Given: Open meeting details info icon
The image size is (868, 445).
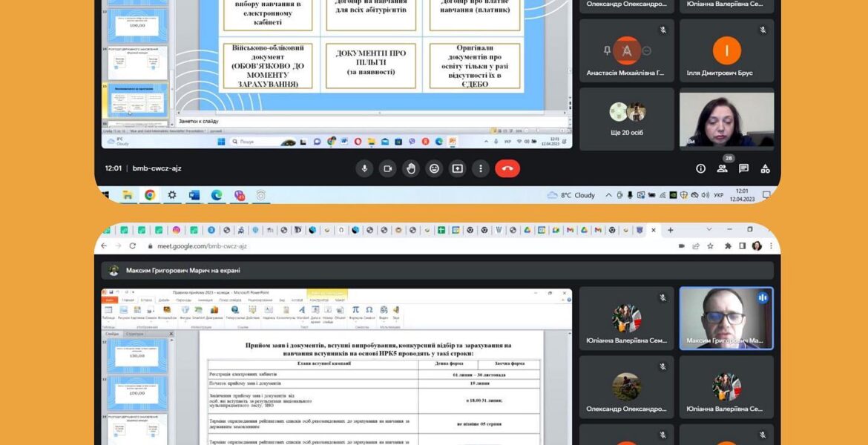Looking at the screenshot, I should 700,168.
